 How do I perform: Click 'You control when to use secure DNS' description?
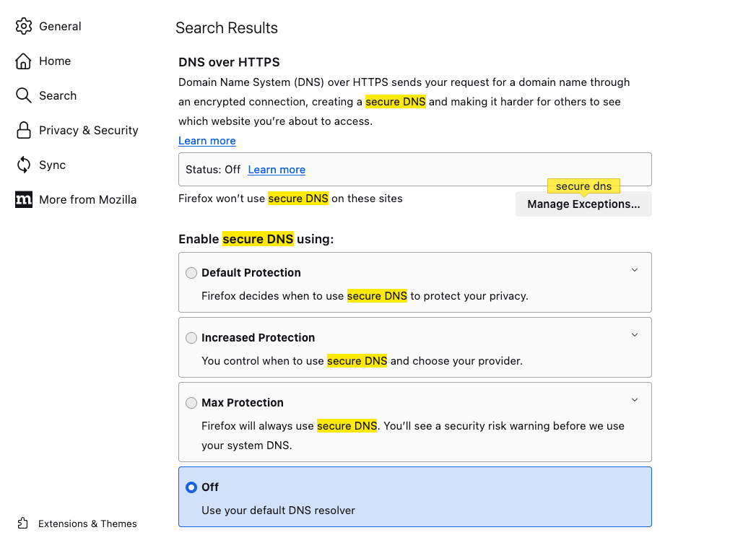coord(362,361)
